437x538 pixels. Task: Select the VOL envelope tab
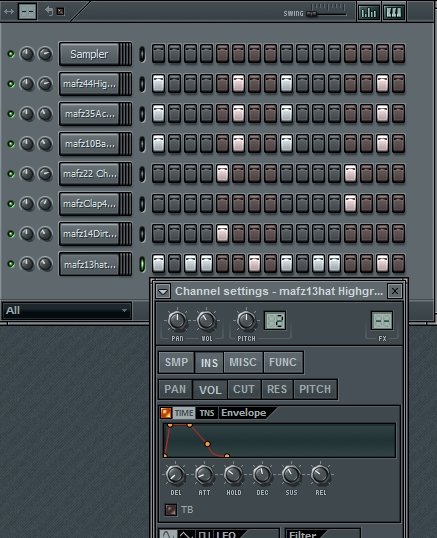click(x=210, y=390)
